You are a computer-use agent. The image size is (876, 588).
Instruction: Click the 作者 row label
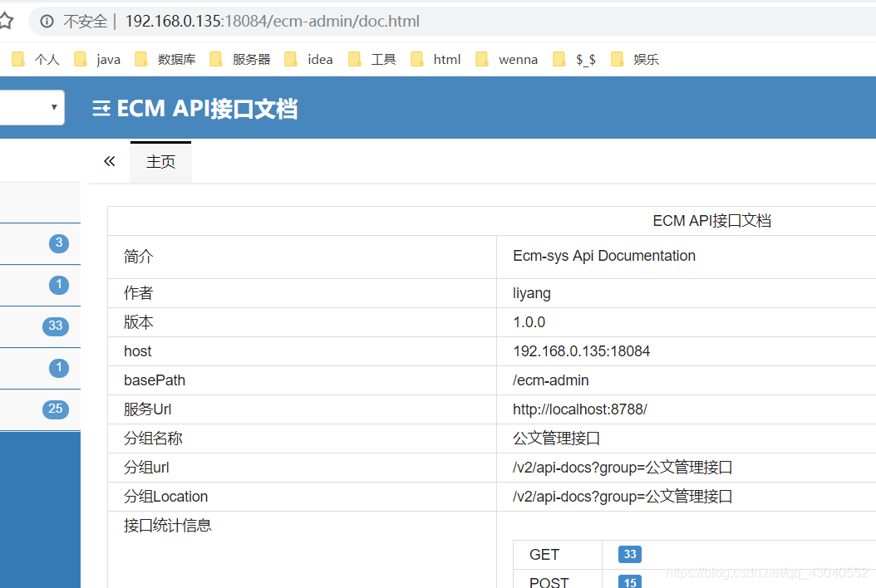coord(138,293)
